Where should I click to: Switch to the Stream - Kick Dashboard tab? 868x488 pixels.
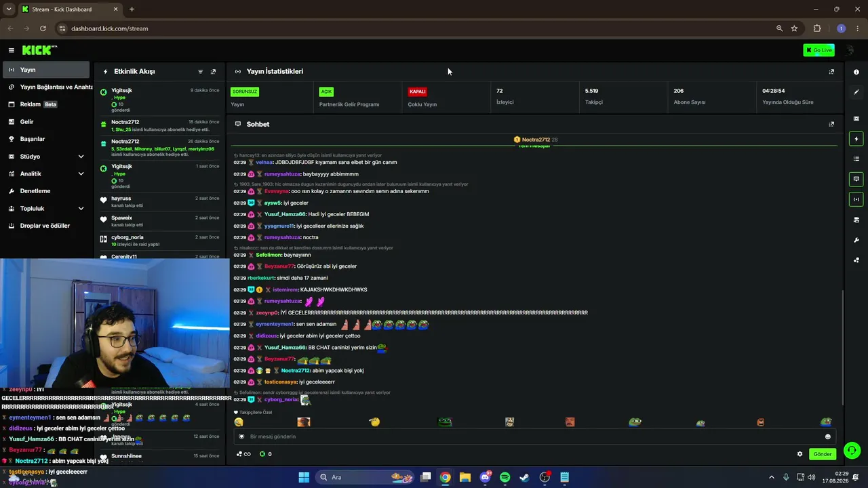coord(70,9)
